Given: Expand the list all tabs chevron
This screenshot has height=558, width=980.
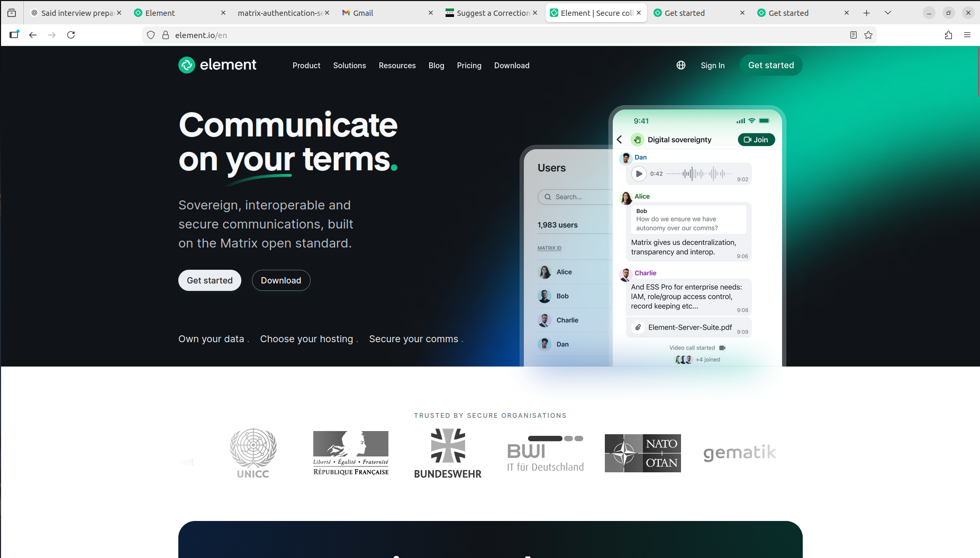Looking at the screenshot, I should pos(888,13).
